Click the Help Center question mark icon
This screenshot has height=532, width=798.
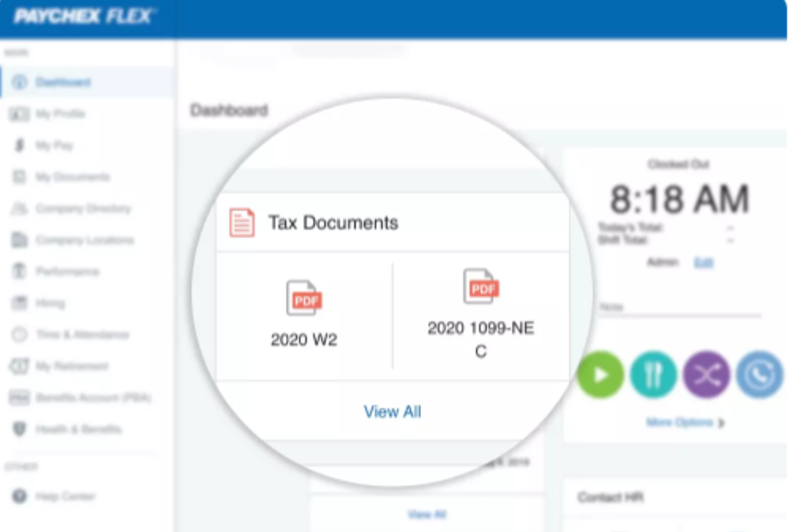pos(19,496)
